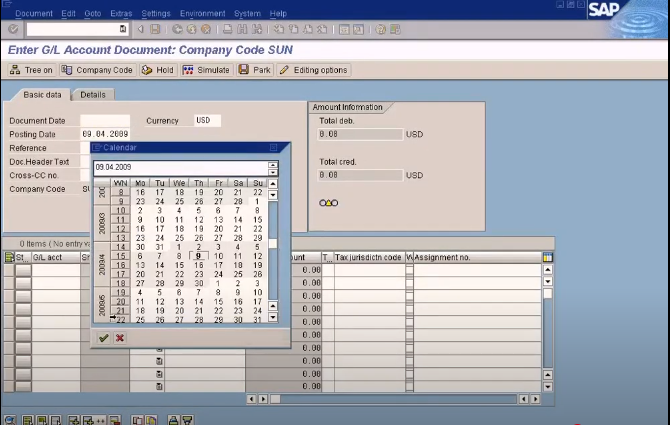
Task: Click the calendar date field spin-up arrow
Action: [273, 164]
